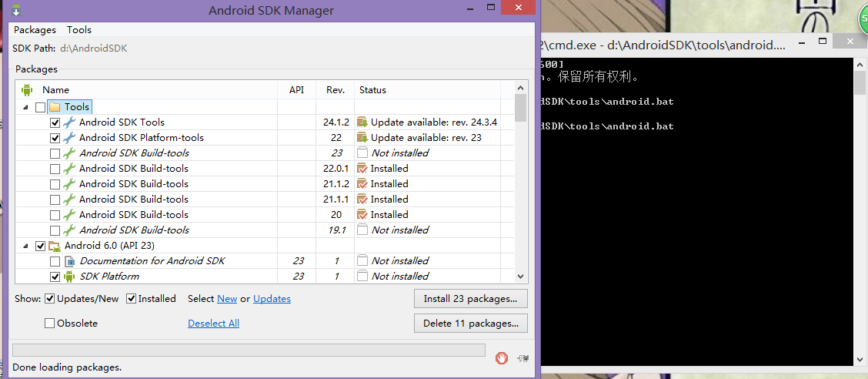
Task: Uncheck the SDK Platform checkbox
Action: point(55,276)
